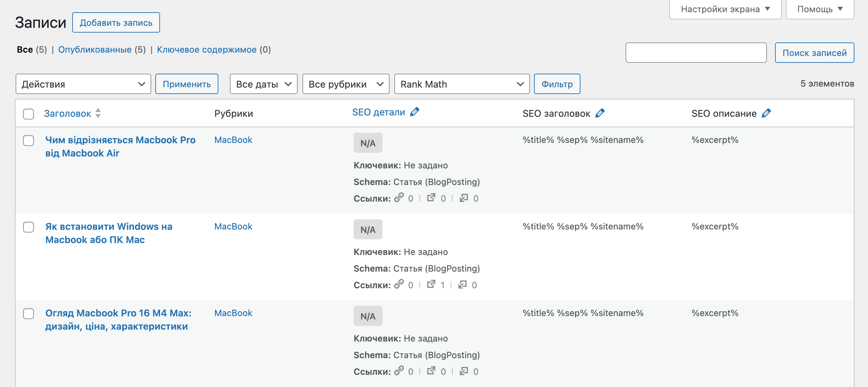Open MacBook category in Огляд Macbook Pro row

[233, 313]
